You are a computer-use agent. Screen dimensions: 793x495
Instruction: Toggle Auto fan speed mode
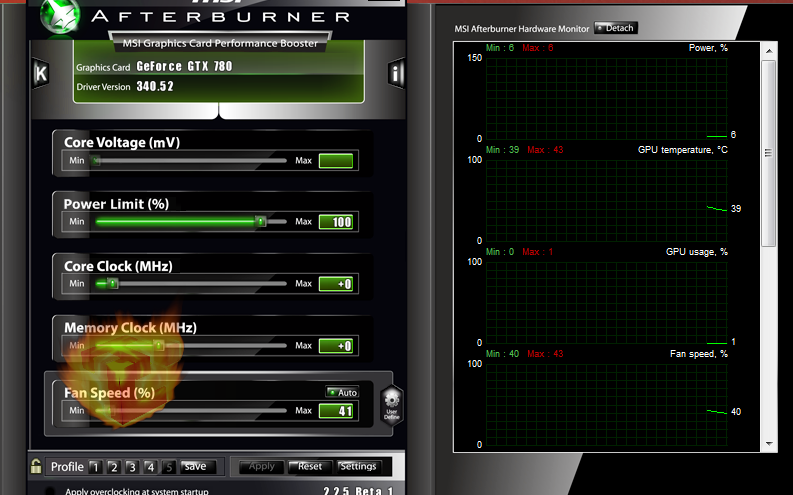pyautogui.click(x=342, y=392)
